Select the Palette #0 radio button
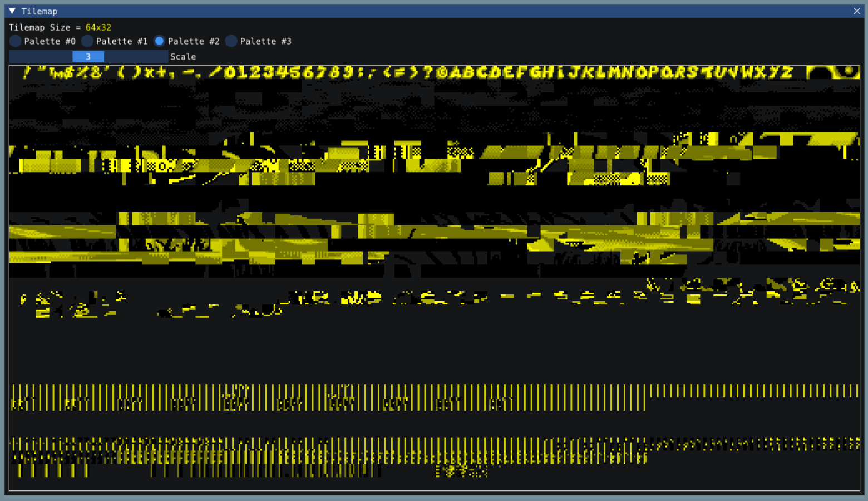The height and width of the screenshot is (501, 868). 15,41
